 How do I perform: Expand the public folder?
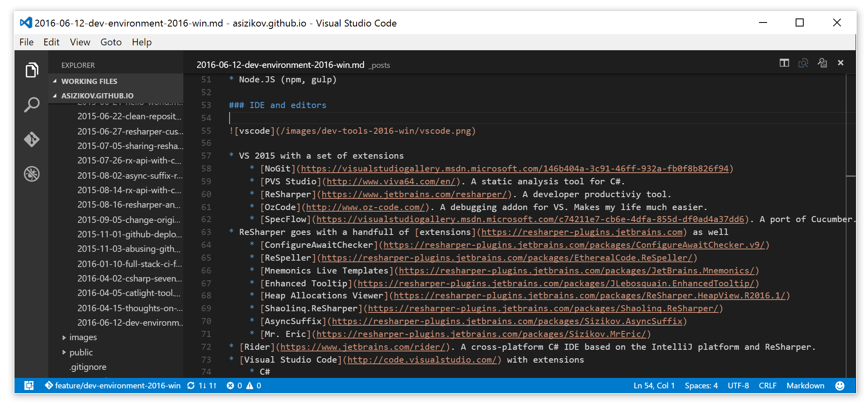coord(65,352)
